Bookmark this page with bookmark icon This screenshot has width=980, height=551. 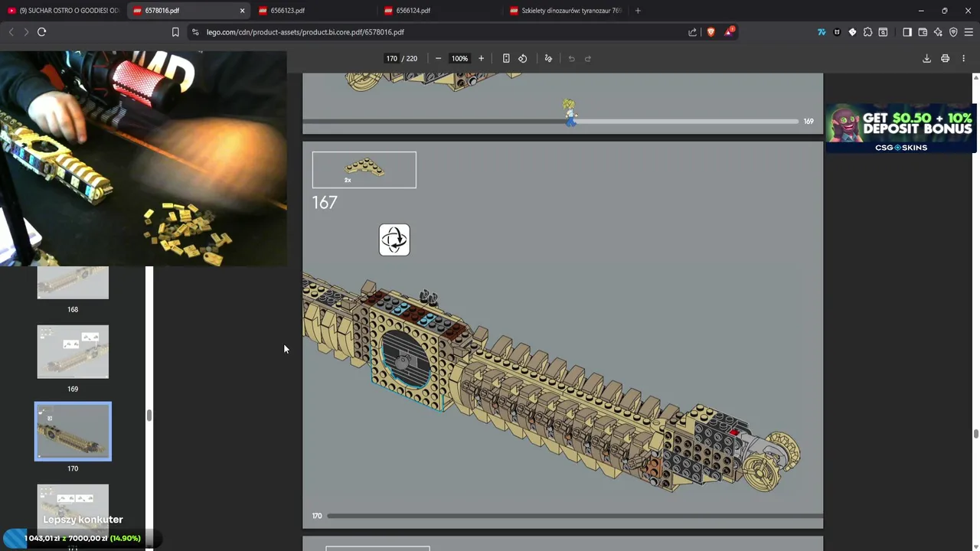(175, 32)
